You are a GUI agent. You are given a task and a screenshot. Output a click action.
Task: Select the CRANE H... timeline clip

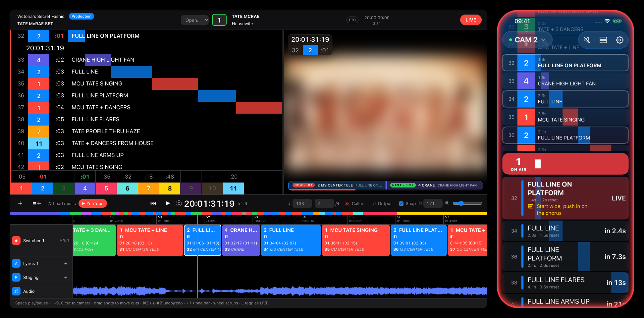pos(241,240)
